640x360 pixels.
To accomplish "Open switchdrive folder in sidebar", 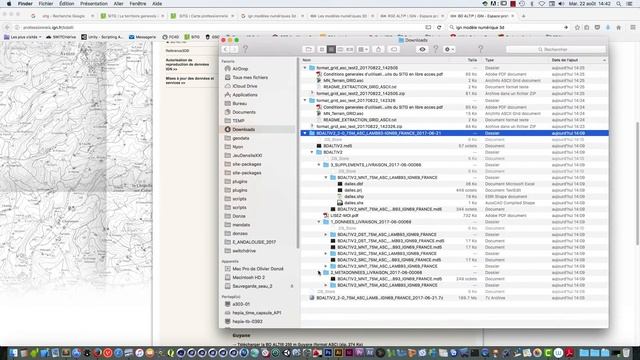I will 244,251.
